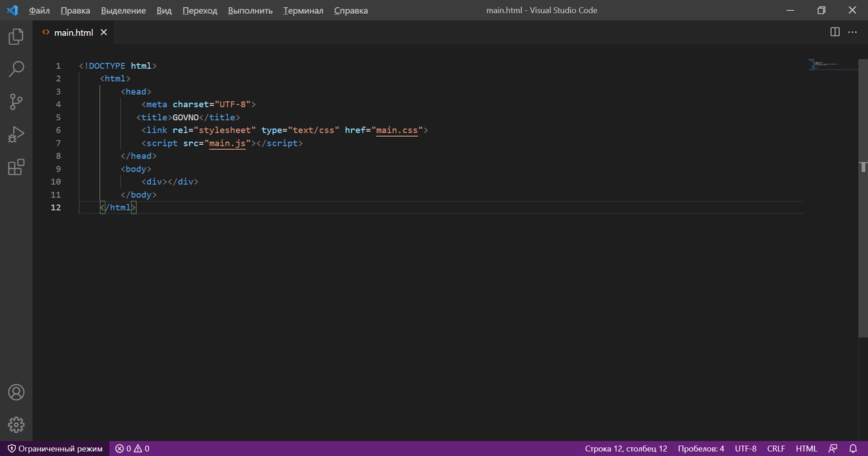Image resolution: width=868 pixels, height=456 pixels.
Task: Click the DOCTYPE keyword on line 1
Action: point(107,66)
